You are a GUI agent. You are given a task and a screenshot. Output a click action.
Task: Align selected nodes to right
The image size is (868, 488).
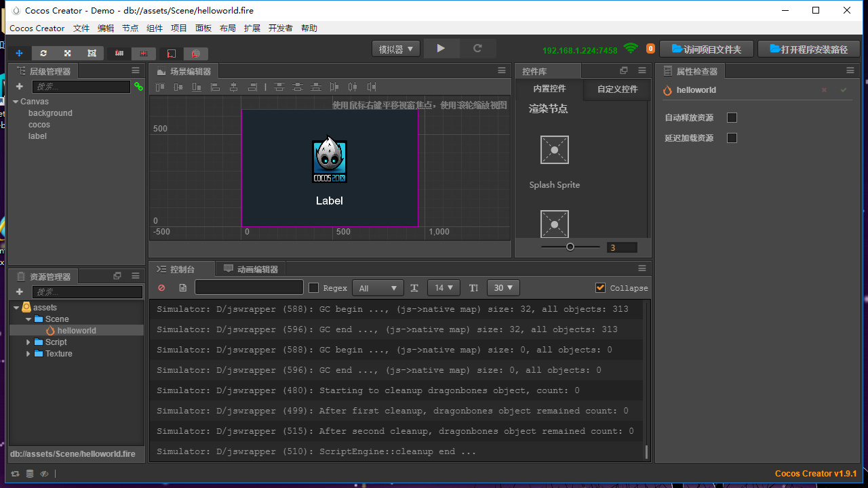pyautogui.click(x=252, y=87)
